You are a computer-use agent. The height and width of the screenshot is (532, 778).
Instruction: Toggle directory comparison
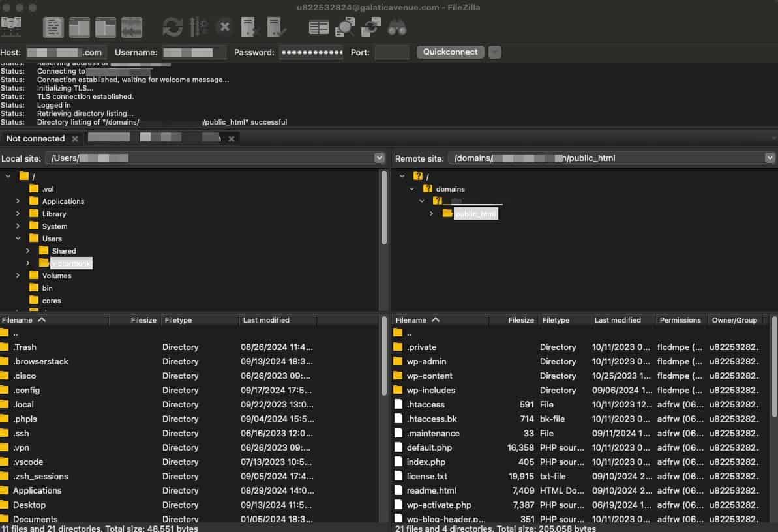[344, 27]
